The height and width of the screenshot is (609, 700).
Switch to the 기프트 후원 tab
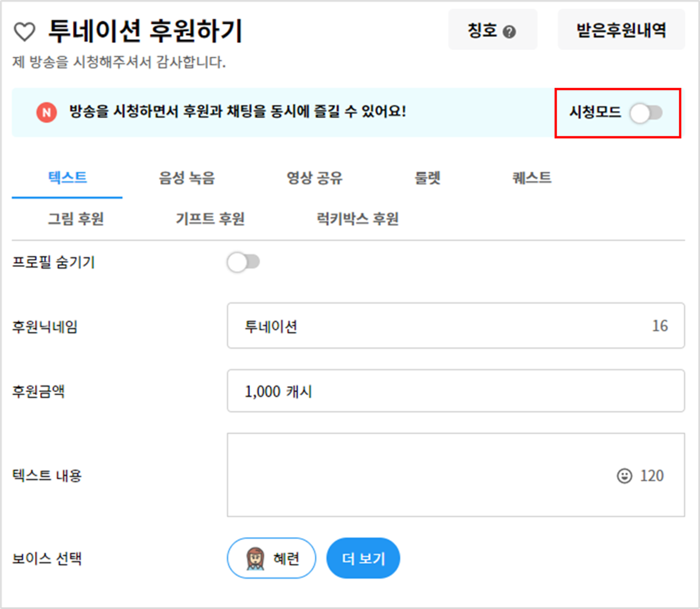tap(210, 219)
